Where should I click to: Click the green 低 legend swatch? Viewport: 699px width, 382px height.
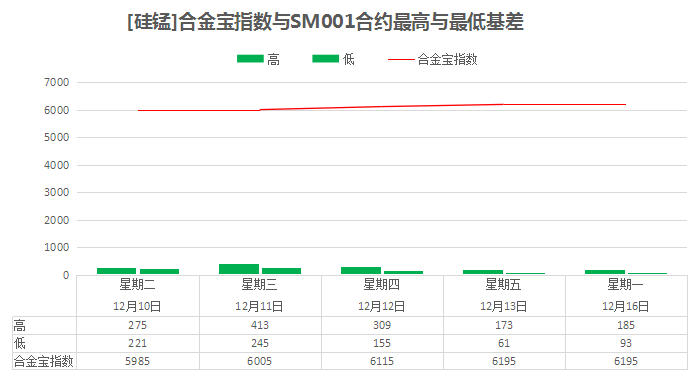[325, 59]
